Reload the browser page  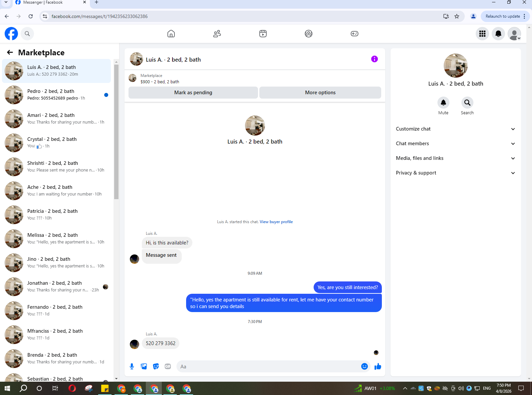pyautogui.click(x=31, y=16)
